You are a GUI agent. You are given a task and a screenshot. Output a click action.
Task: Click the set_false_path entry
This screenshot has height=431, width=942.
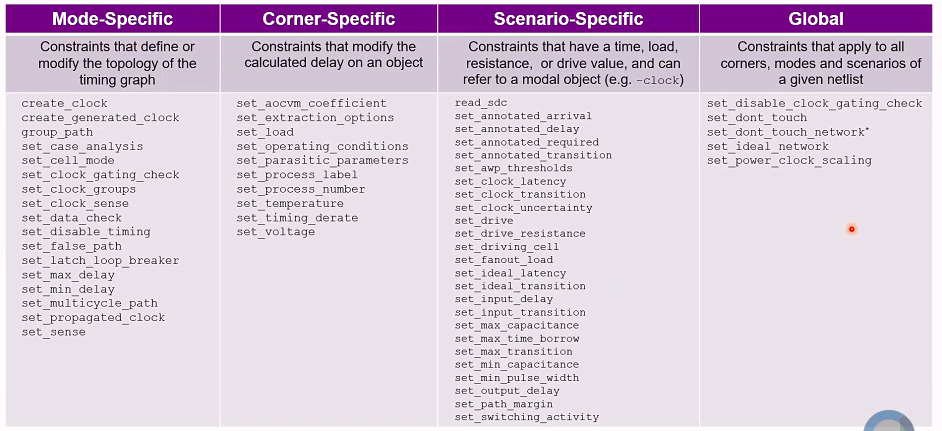click(71, 246)
